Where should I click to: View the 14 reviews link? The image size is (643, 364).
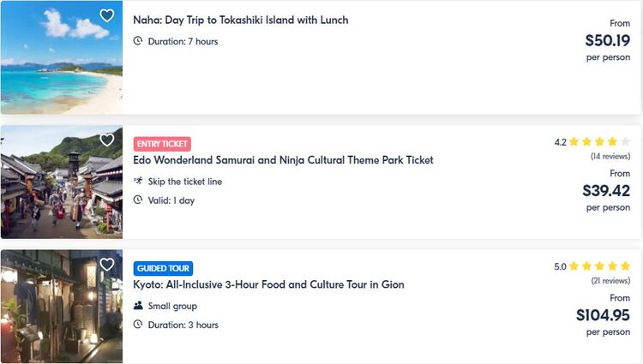pos(610,156)
